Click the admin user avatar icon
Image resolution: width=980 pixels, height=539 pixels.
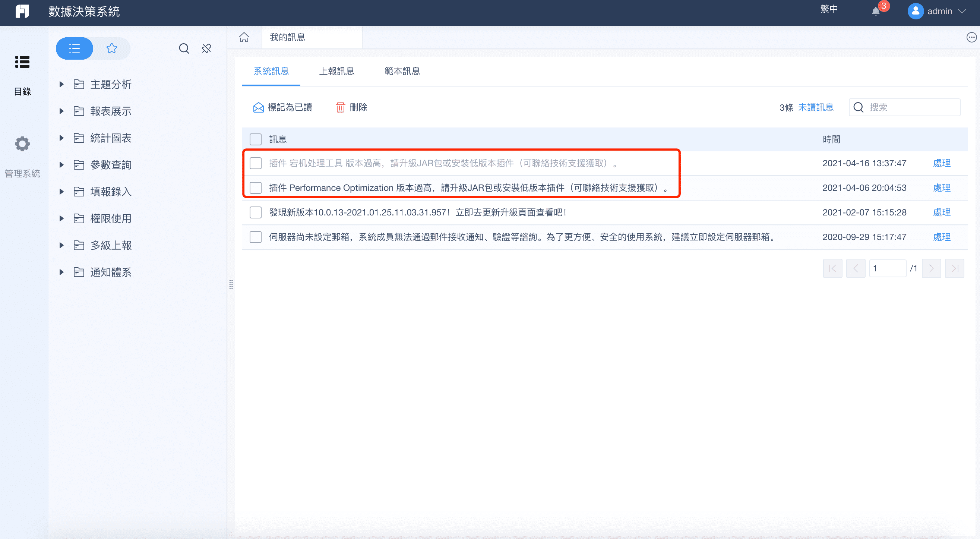pyautogui.click(x=916, y=11)
